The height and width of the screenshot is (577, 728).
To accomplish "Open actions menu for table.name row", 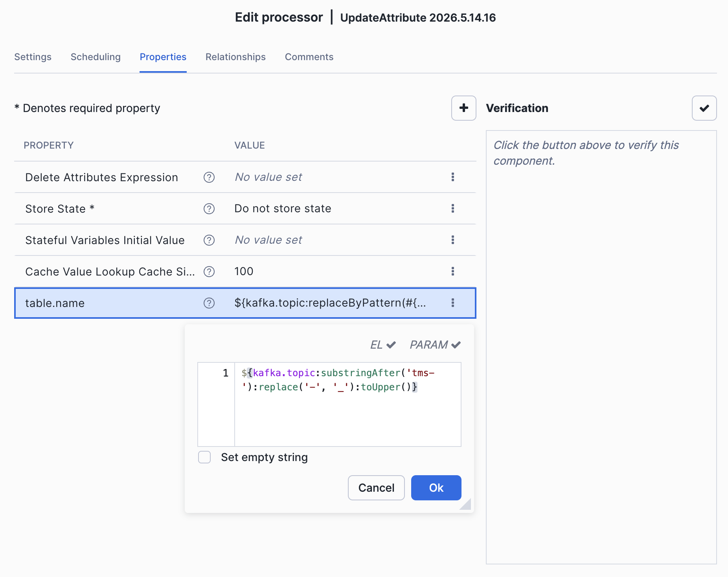I will [x=453, y=303].
